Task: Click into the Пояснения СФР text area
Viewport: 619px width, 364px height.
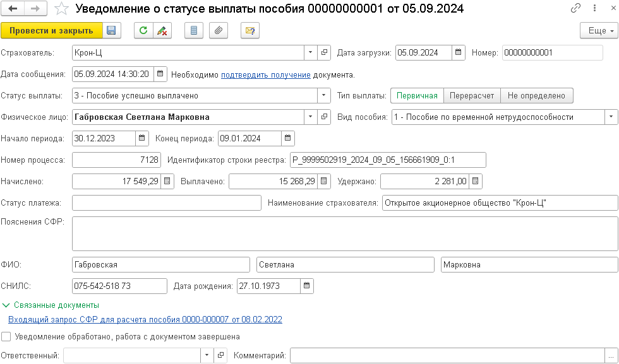Action: [344, 234]
